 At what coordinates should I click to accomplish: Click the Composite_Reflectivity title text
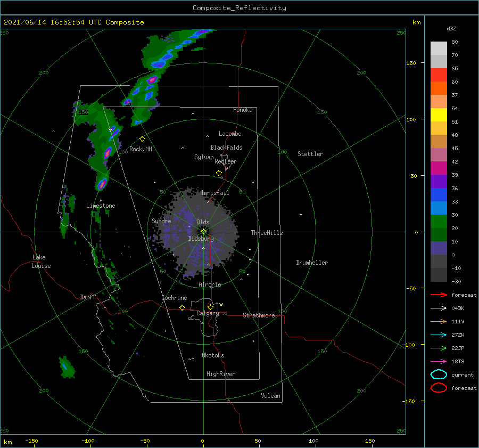pyautogui.click(x=239, y=8)
